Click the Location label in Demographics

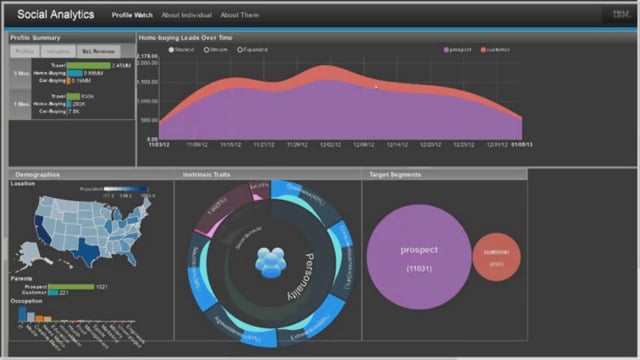23,184
